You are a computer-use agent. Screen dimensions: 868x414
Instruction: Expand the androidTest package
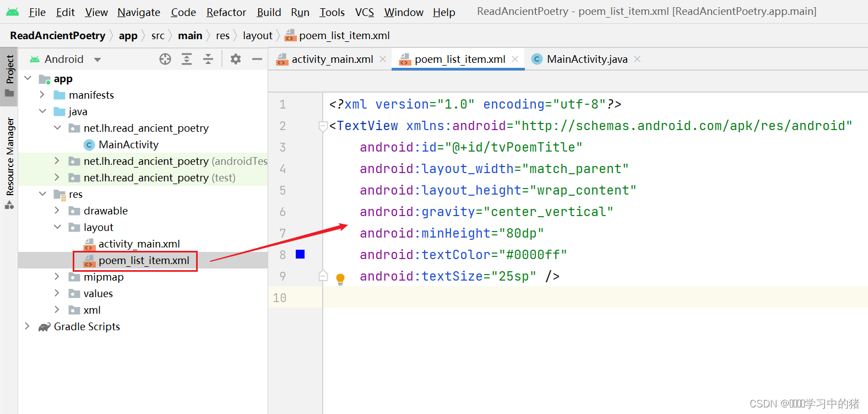tap(57, 161)
